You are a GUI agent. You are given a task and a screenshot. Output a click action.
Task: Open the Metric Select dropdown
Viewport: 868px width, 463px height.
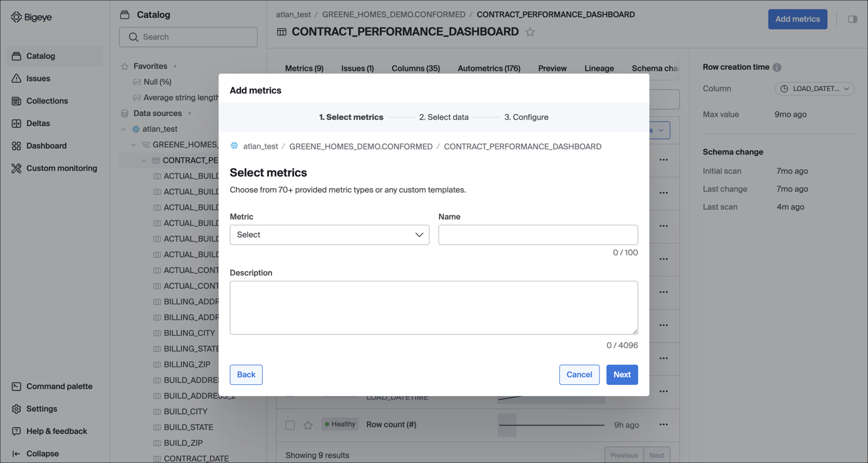pos(329,235)
